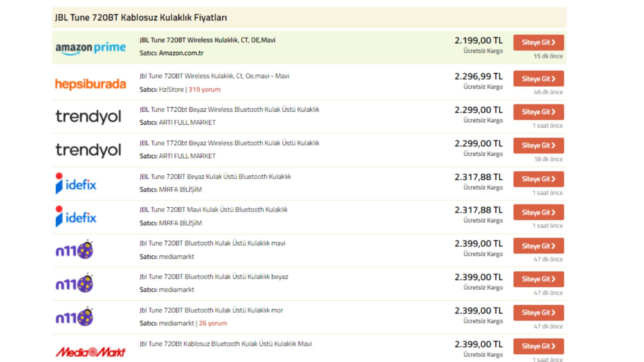Image resolution: width=644 pixels, height=362 pixels.
Task: Click the 2.296,99 TL Hepsiburada price
Action: [x=479, y=76]
